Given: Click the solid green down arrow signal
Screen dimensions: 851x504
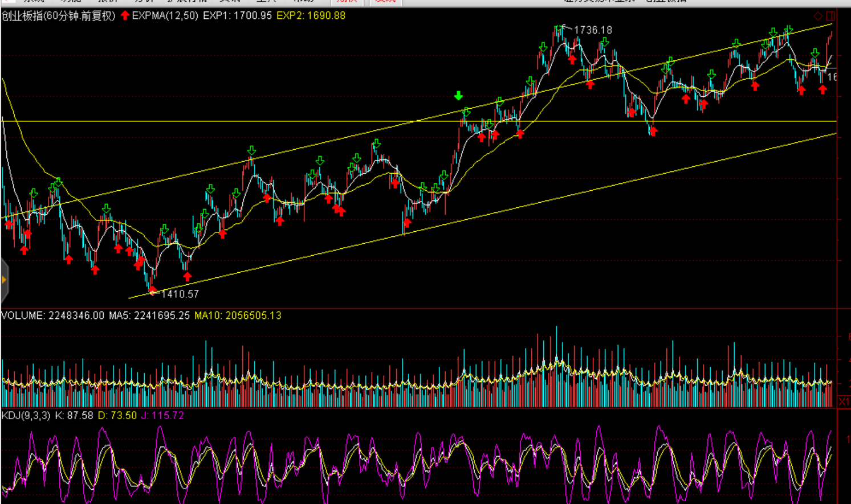Looking at the screenshot, I should [458, 96].
